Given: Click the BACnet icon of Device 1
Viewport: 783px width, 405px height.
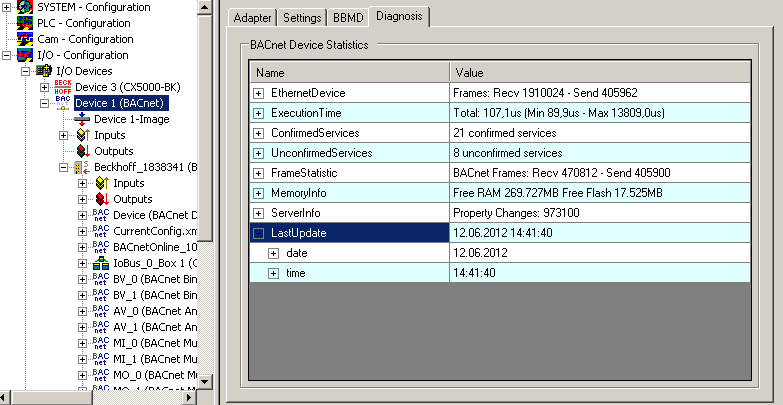Looking at the screenshot, I should click(63, 102).
